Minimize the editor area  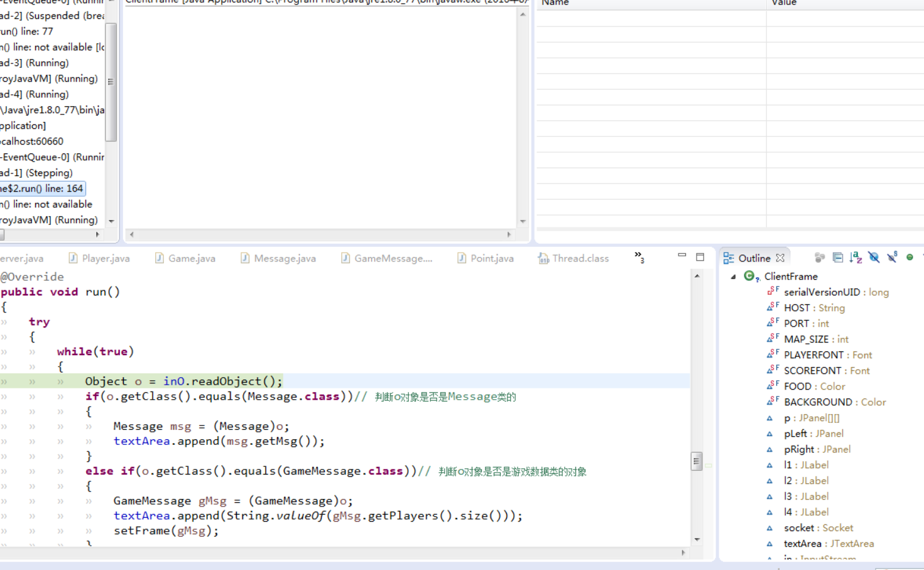(x=682, y=256)
